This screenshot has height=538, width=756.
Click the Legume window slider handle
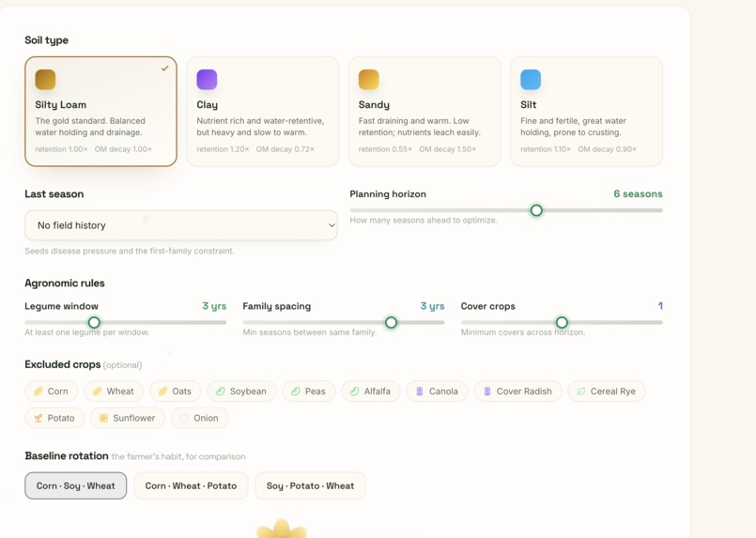pos(94,322)
